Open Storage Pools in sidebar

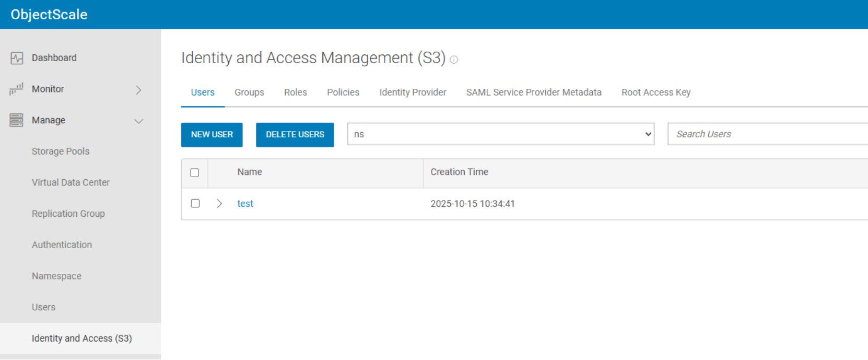[x=61, y=152]
